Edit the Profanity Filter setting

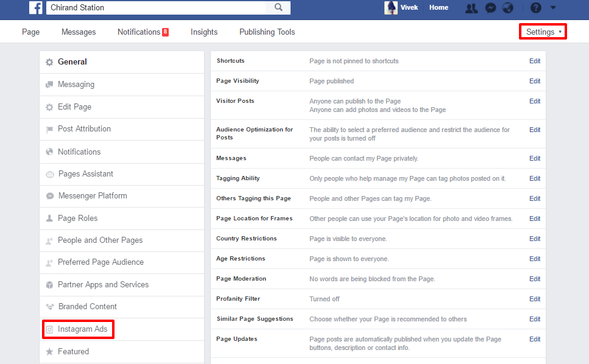click(535, 299)
